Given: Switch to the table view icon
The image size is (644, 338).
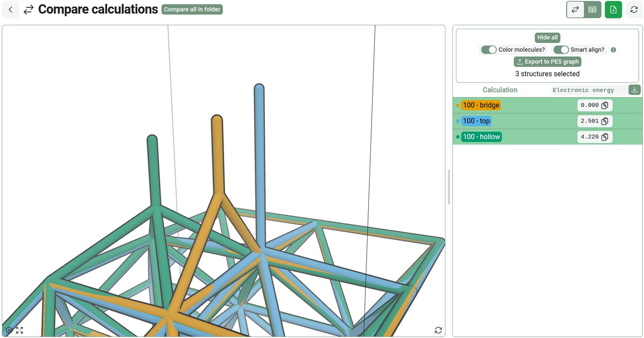Looking at the screenshot, I should 592,10.
